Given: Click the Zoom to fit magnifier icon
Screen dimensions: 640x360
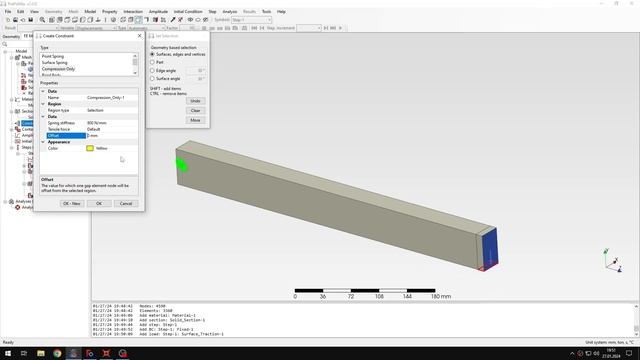Looking at the screenshot, I should click(x=42, y=20).
